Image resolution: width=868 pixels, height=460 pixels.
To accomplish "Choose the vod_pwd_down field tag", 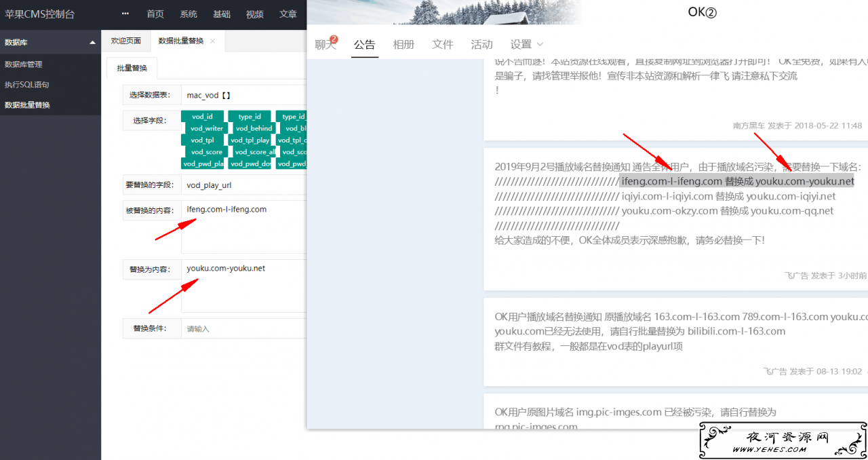I will 250,164.
